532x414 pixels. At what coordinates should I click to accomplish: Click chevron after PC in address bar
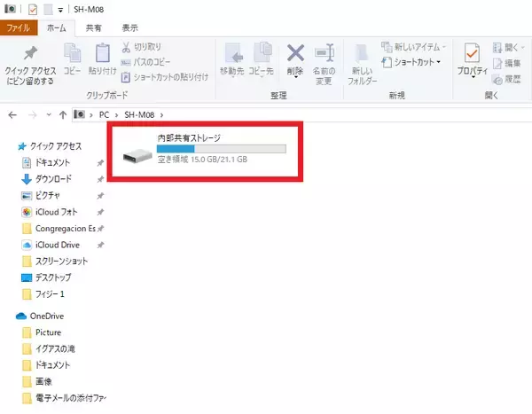[116, 115]
